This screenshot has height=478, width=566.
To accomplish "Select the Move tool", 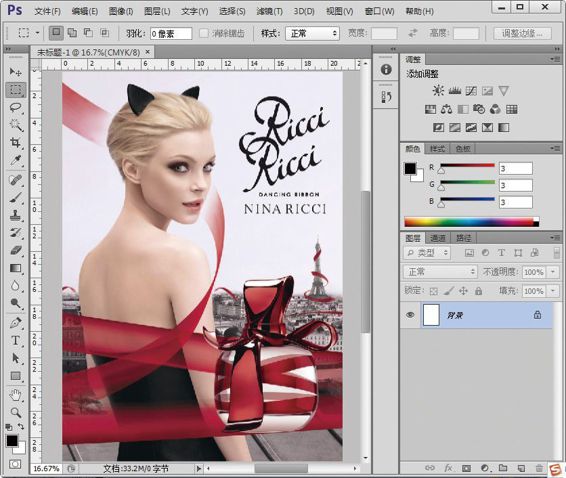I will pyautogui.click(x=15, y=72).
